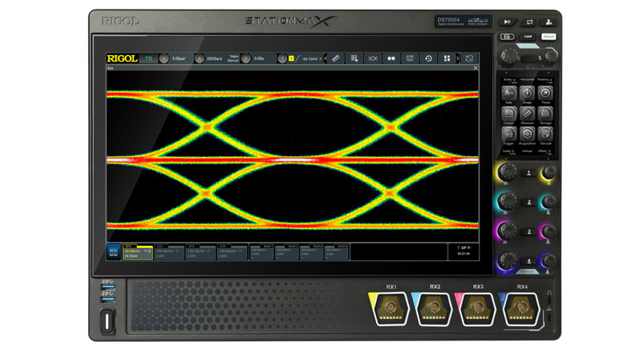644x350 pixels.
Task: Toggle the STOP/RUN button in toolbar
Action: pyautogui.click(x=409, y=58)
